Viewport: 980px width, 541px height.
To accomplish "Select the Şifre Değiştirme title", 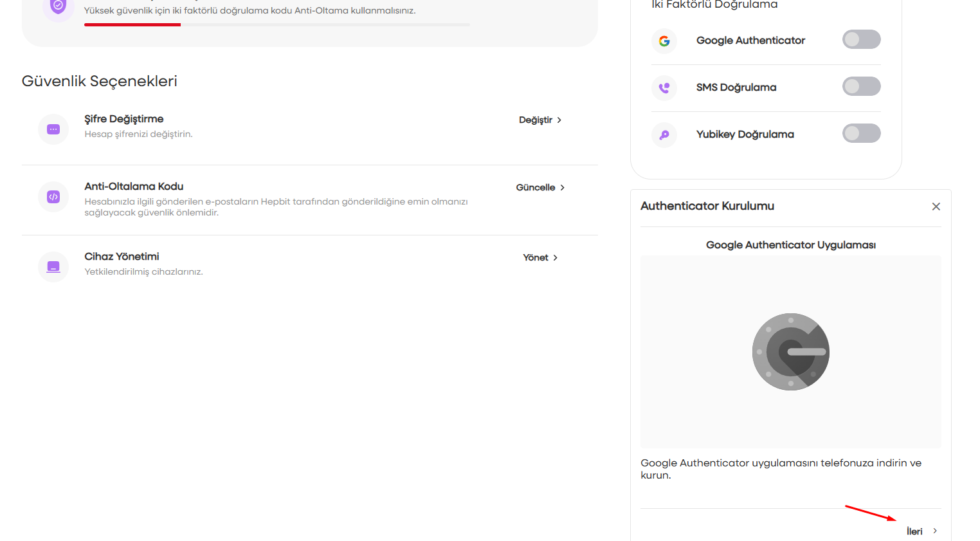I will (124, 119).
